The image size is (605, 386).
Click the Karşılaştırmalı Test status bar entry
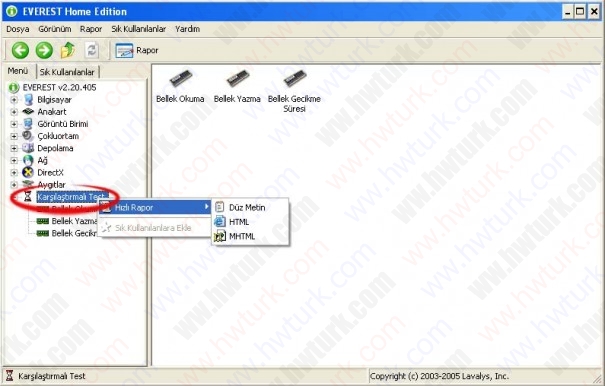pyautogui.click(x=52, y=376)
